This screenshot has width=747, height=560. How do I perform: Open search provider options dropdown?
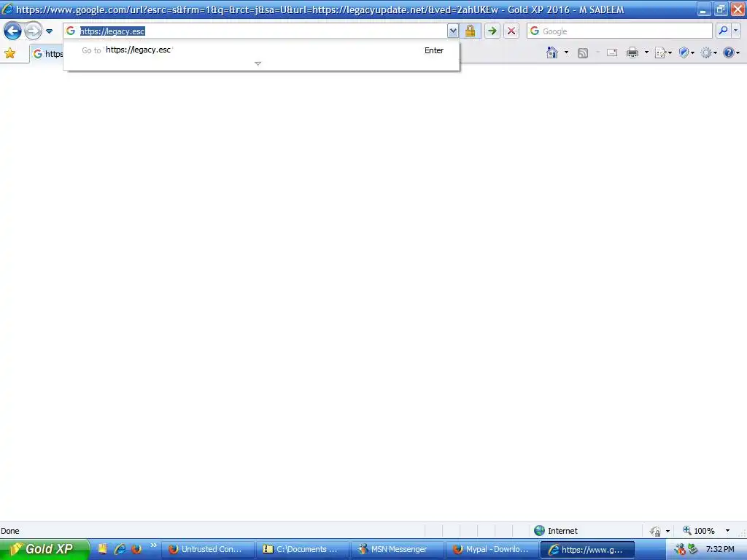click(735, 31)
